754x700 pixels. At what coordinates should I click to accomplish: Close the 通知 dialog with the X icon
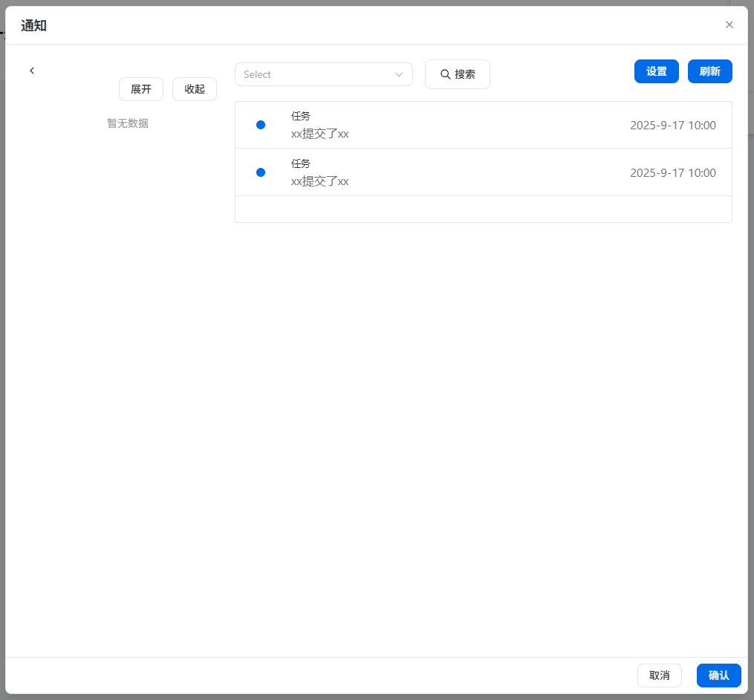[729, 25]
